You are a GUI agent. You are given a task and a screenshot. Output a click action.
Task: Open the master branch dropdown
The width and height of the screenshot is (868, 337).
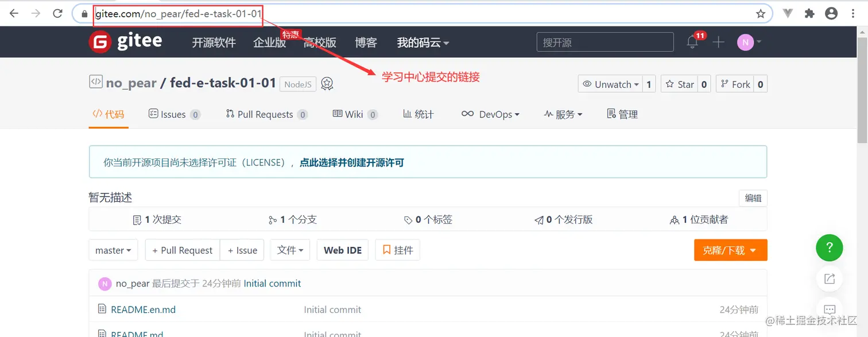click(113, 250)
